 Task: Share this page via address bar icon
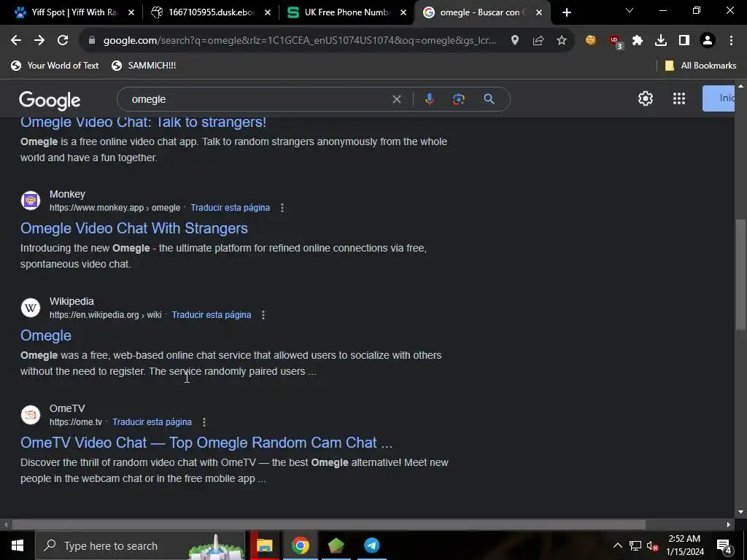538,41
